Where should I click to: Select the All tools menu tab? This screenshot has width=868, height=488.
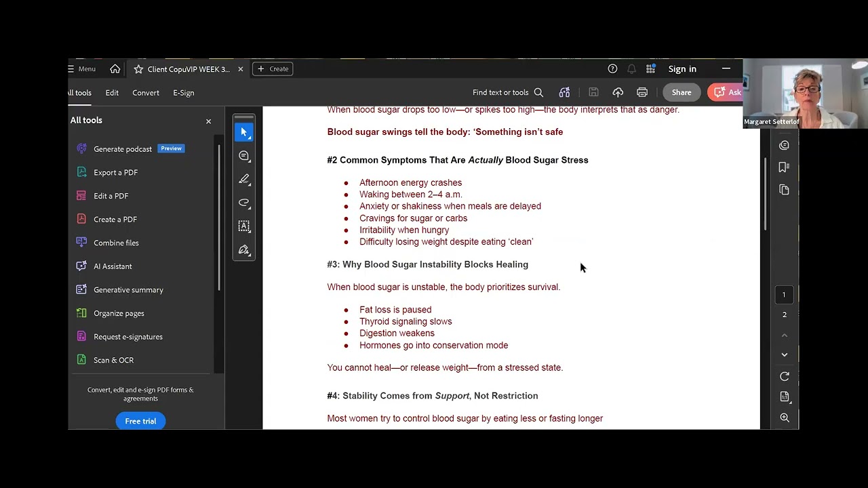coord(79,93)
